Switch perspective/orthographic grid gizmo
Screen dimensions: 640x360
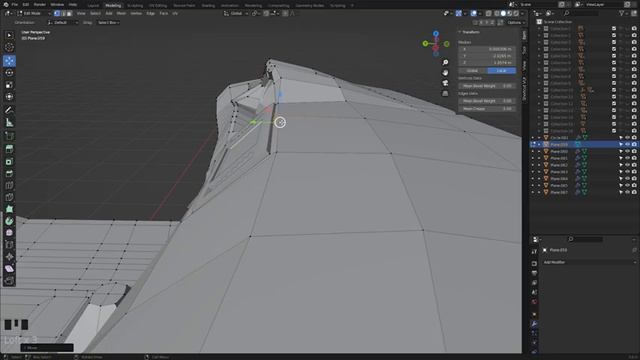pyautogui.click(x=445, y=93)
